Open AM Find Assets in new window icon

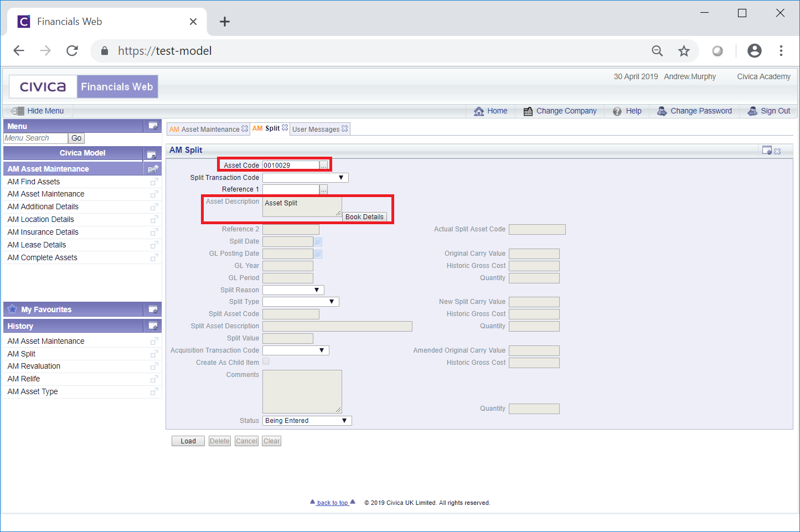154,182
